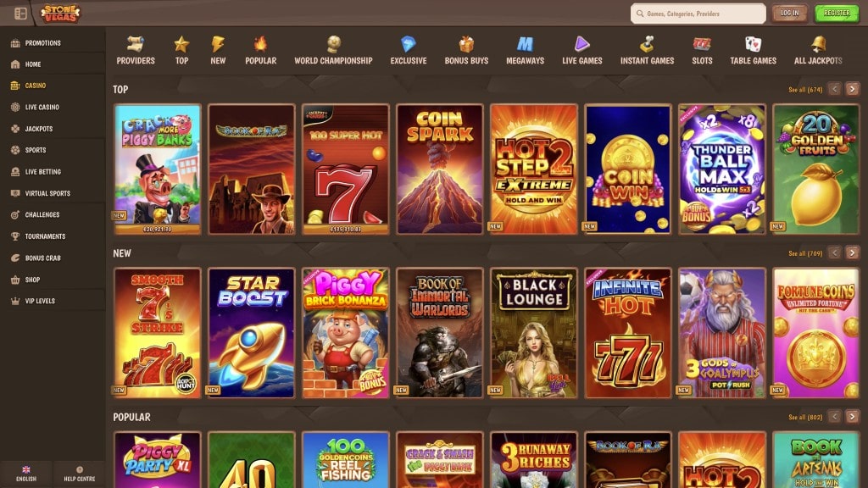Screen dimensions: 868x488
Task: Select the New category
Action: [x=218, y=50]
